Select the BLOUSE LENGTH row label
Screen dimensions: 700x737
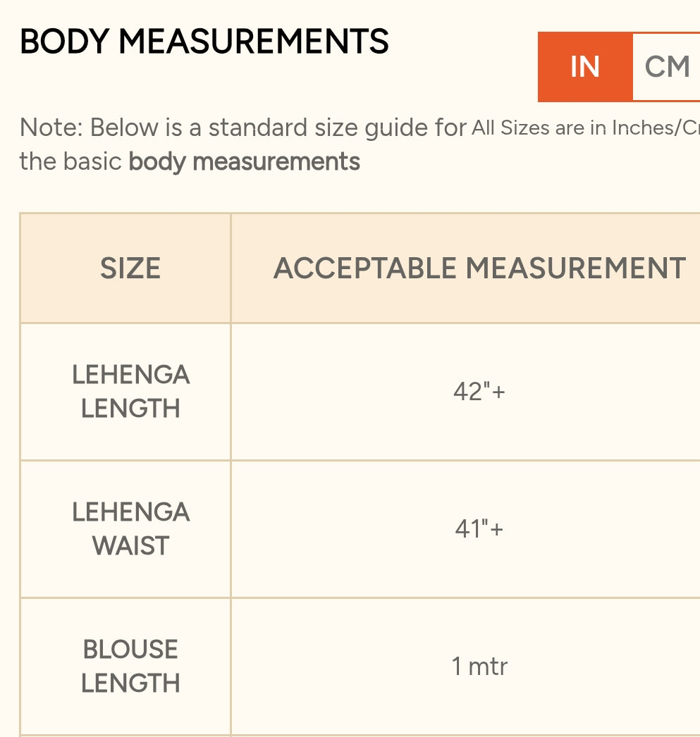pos(130,666)
